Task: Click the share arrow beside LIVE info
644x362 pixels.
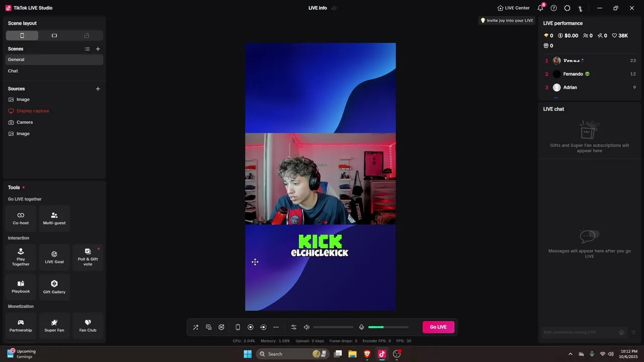Action: pos(334,8)
